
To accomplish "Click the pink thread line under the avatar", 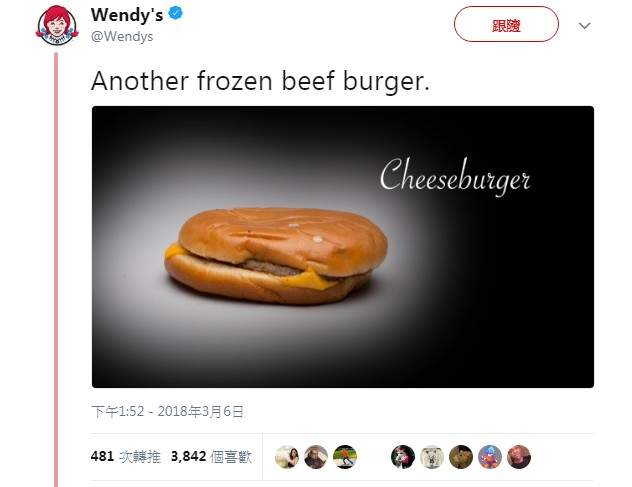I will pos(56,269).
